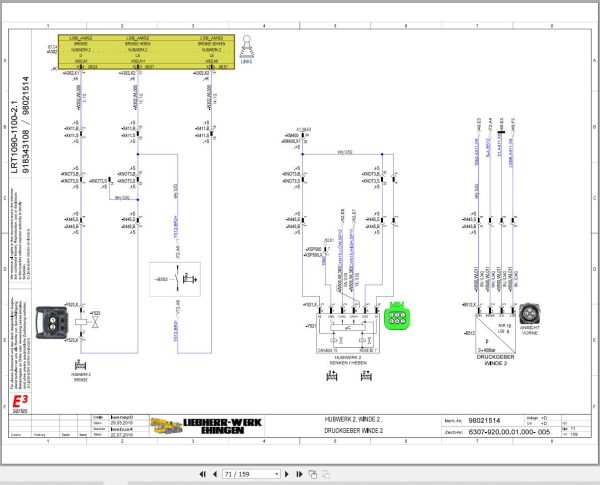Click the B582 switch symbol box
This screenshot has height=485, width=600.
pos(175,279)
